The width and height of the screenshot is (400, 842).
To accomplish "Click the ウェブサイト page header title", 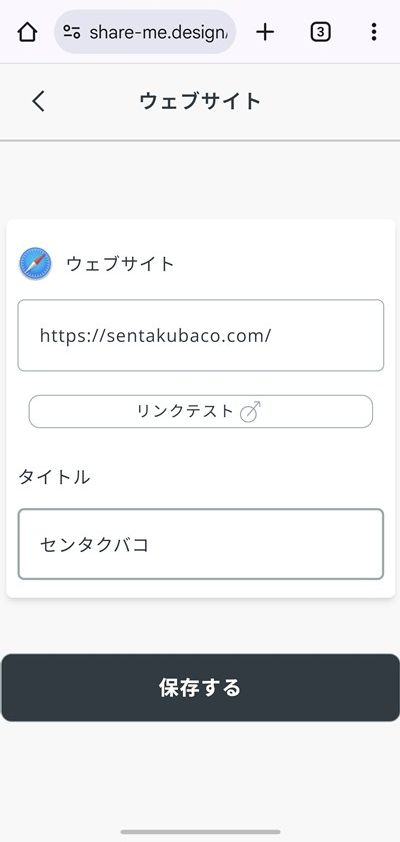I will [200, 101].
